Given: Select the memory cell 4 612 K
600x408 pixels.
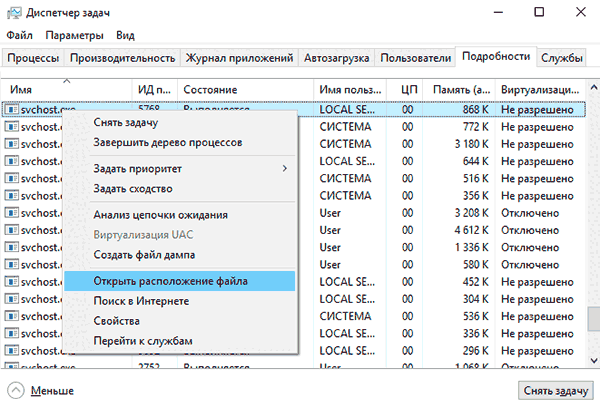Looking at the screenshot, I should 471,230.
